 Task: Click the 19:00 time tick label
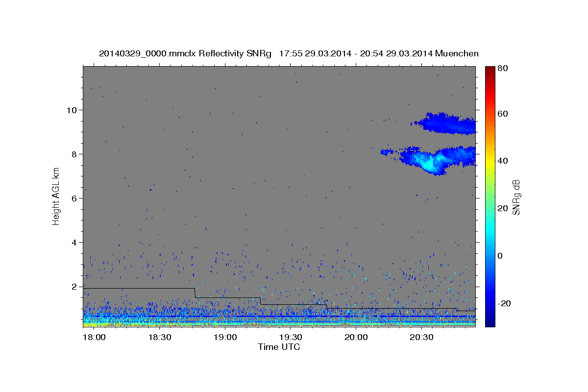click(225, 338)
